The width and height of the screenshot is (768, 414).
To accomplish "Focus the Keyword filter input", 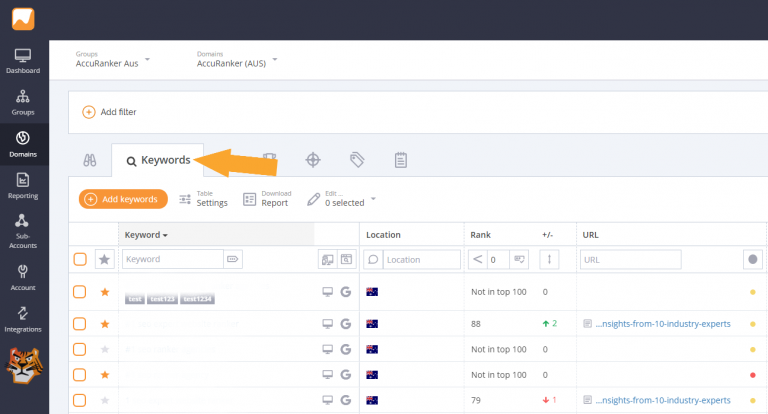I will pyautogui.click(x=173, y=259).
